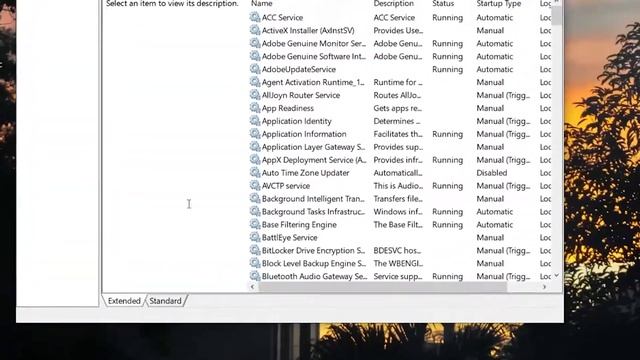This screenshot has height=360, width=640.
Task: Click 'Runtime for ...' description cell
Action: 398,82
